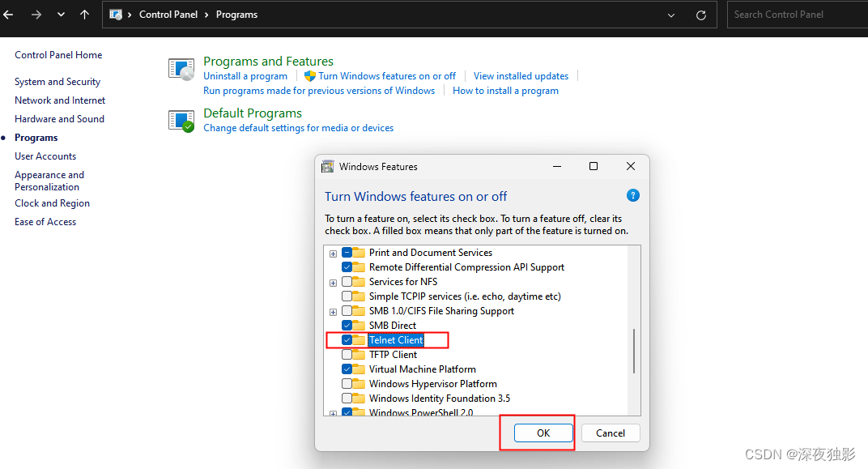This screenshot has height=469, width=868.
Task: Uncheck Remote Differential Compression API Support
Action: coord(347,266)
